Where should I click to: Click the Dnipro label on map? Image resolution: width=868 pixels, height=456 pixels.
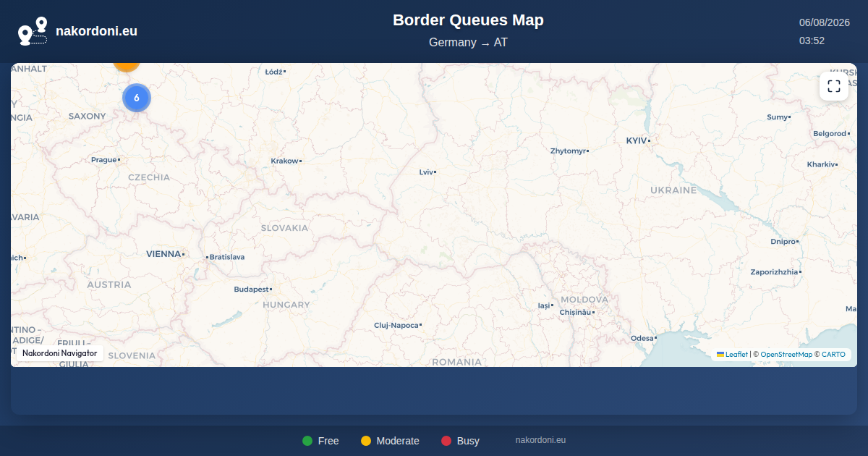click(x=783, y=242)
